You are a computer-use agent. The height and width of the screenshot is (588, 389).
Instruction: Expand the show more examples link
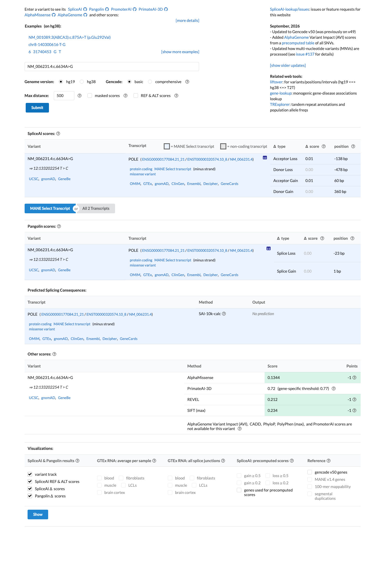(180, 52)
